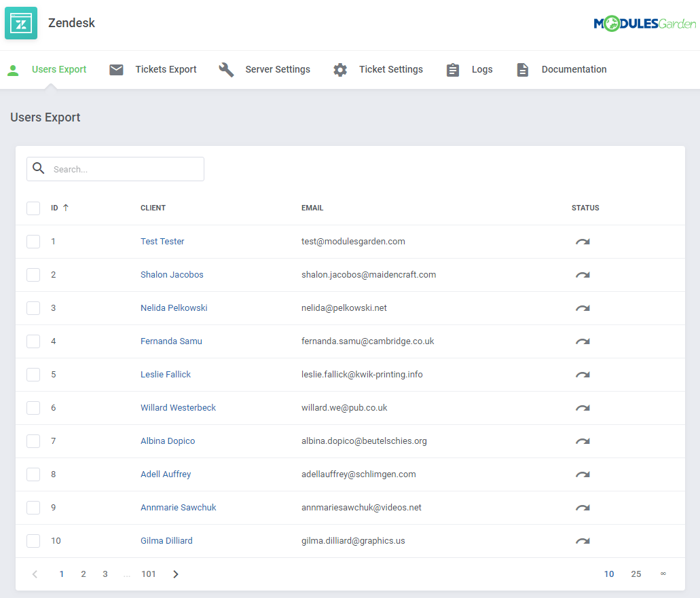700x598 pixels.
Task: Go to next page with right chevron
Action: (x=176, y=574)
